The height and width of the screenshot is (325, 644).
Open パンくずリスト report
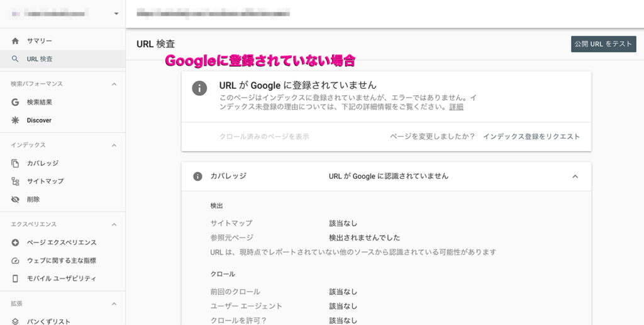pos(63,321)
